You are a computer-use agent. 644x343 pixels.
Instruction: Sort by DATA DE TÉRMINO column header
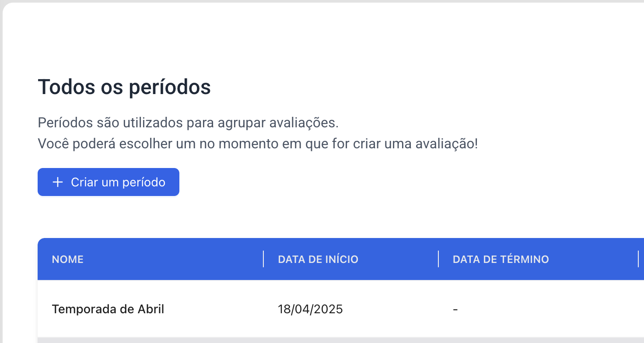click(501, 259)
